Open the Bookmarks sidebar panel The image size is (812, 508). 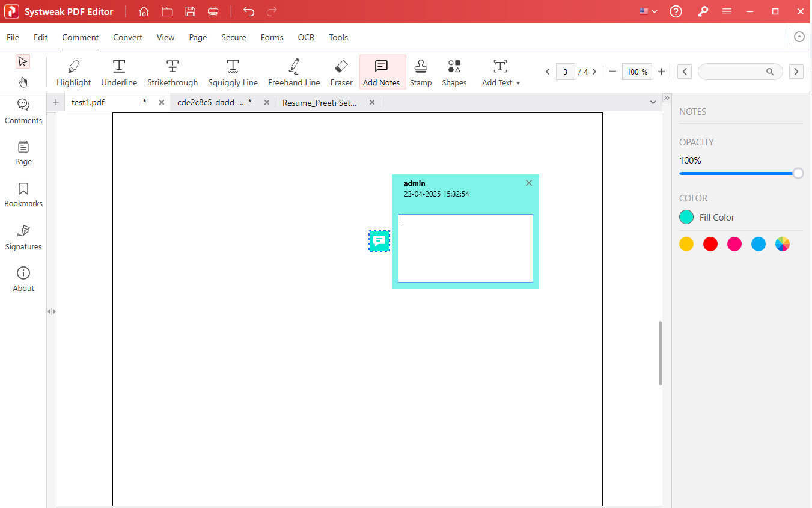(x=23, y=195)
